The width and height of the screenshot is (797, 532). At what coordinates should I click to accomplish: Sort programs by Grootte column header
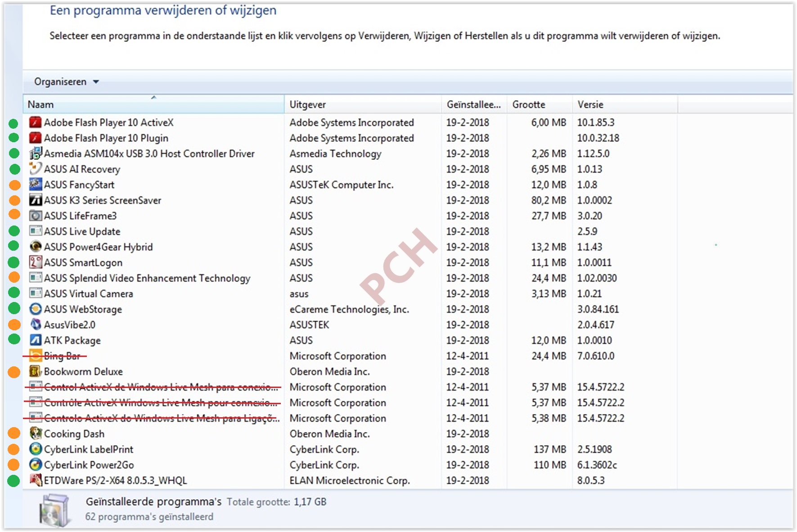tap(539, 104)
